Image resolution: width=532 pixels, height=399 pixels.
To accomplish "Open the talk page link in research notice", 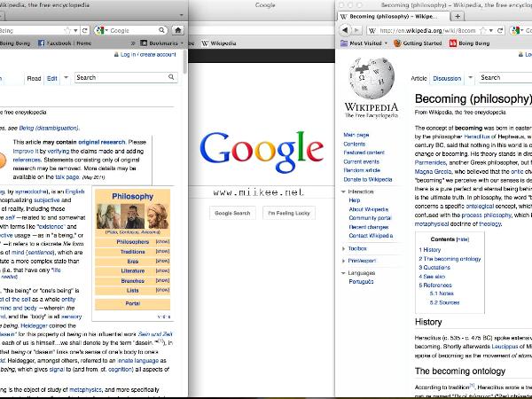I will (67, 177).
